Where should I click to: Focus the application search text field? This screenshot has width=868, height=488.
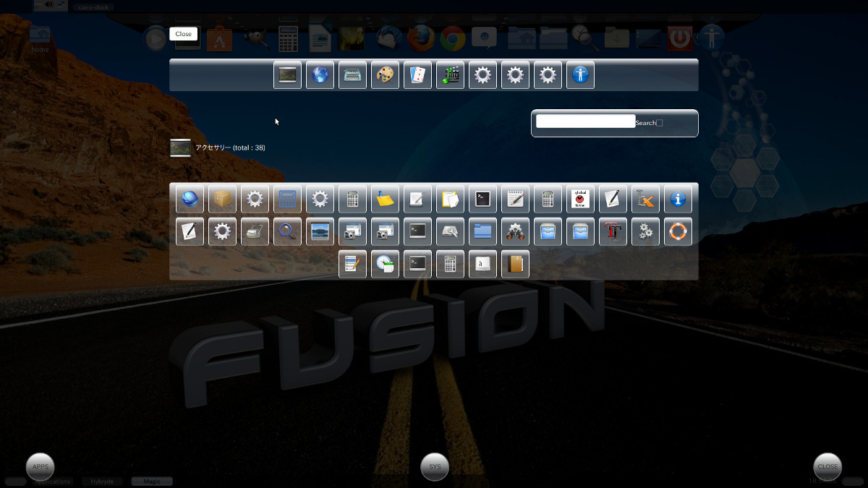click(x=585, y=121)
